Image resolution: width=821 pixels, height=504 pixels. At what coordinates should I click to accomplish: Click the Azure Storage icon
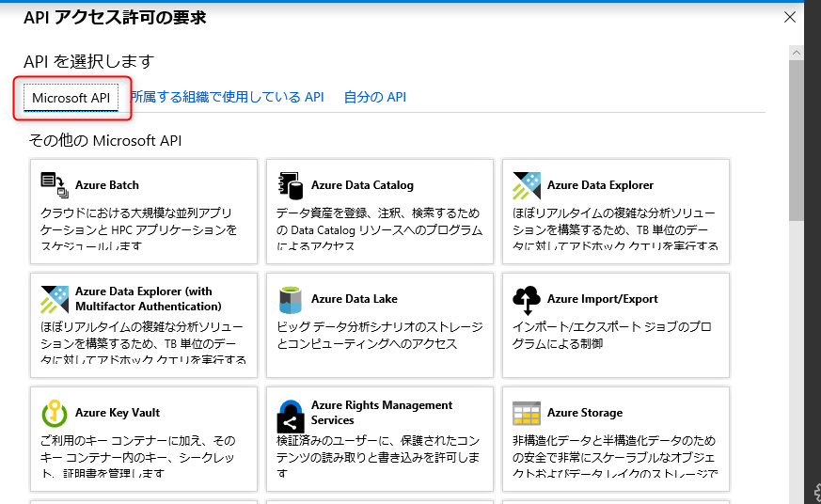click(x=527, y=413)
